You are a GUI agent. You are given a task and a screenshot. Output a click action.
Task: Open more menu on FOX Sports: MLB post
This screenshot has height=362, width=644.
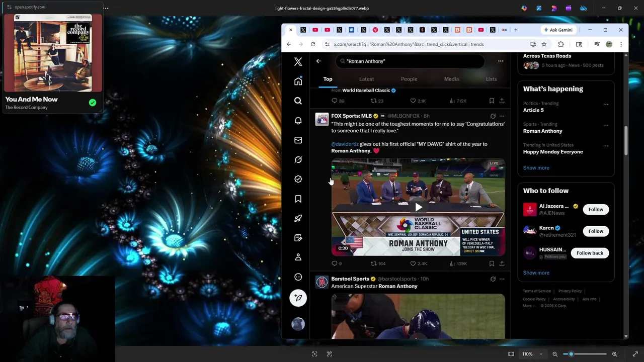(502, 116)
